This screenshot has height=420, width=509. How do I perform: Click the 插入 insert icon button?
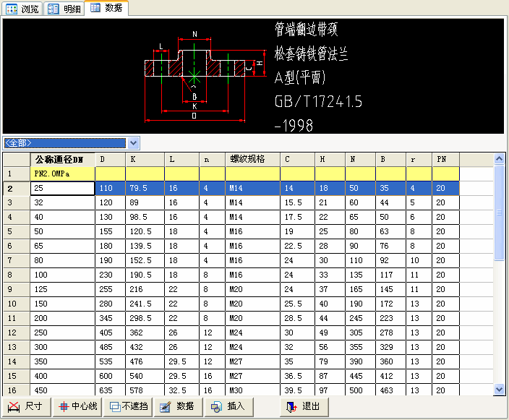pyautogui.click(x=228, y=406)
